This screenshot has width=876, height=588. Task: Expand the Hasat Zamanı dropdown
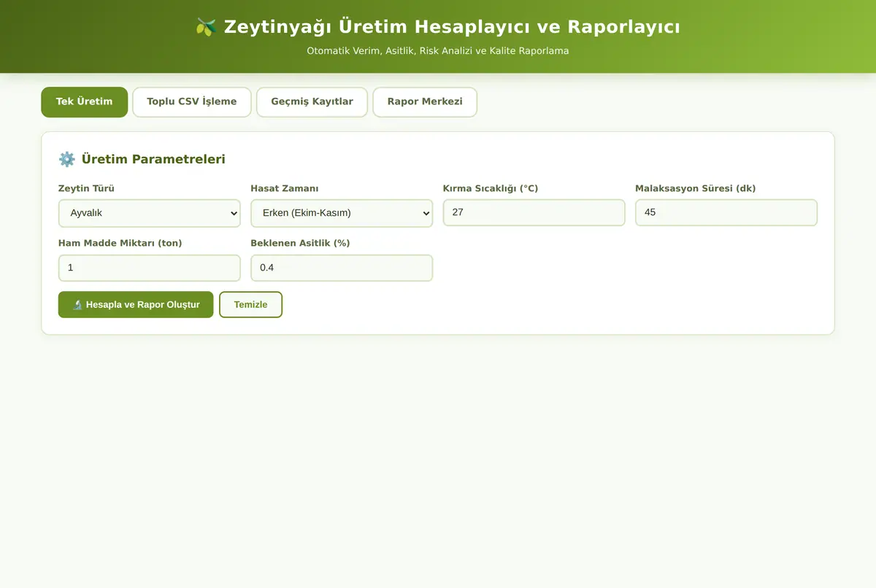point(342,213)
